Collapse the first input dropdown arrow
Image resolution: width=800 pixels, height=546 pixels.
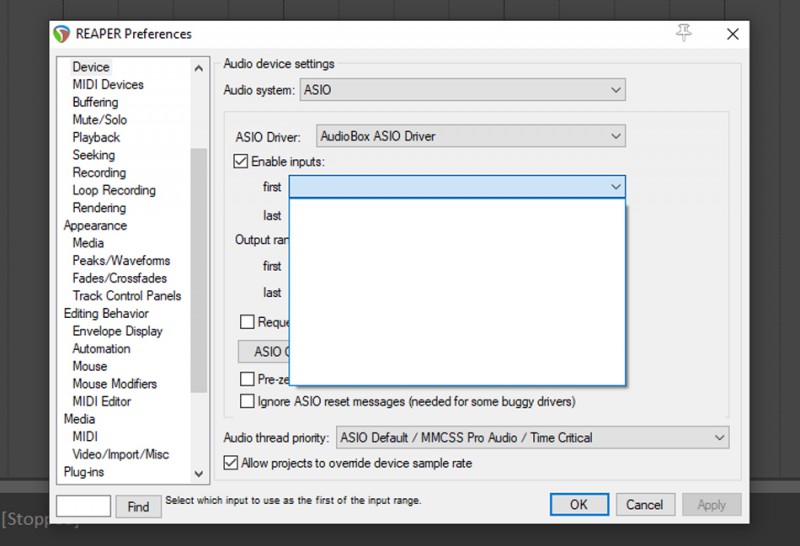(x=615, y=187)
